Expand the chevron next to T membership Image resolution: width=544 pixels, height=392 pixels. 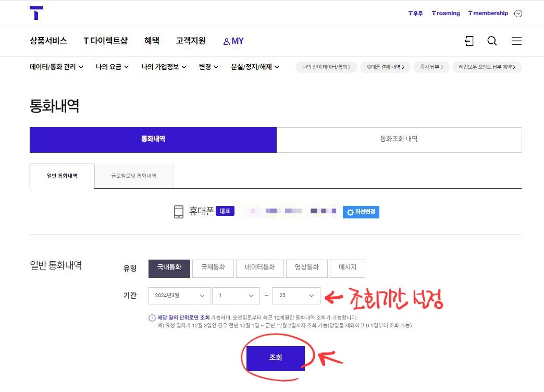tap(518, 13)
